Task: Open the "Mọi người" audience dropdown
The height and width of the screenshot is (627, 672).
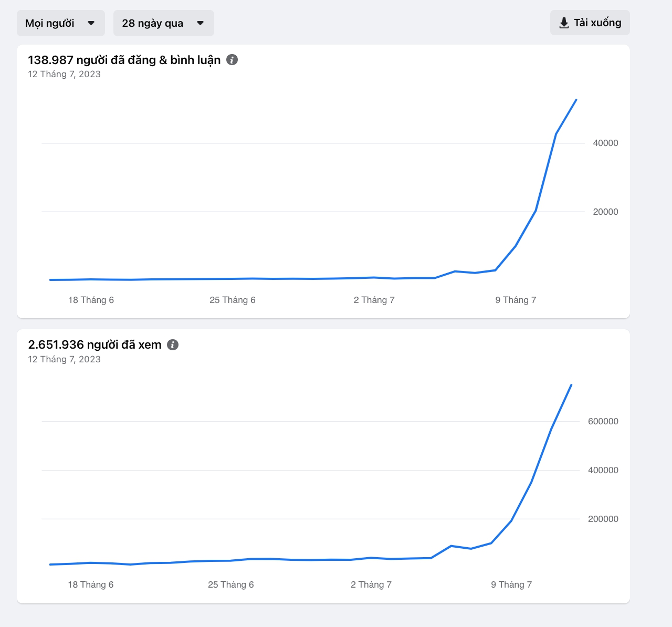Action: pyautogui.click(x=60, y=23)
